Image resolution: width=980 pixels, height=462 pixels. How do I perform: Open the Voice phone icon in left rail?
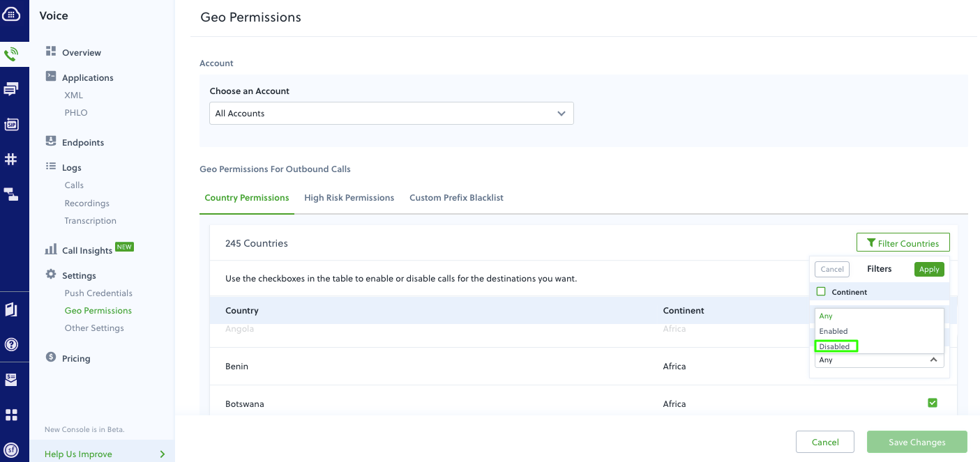click(x=11, y=54)
